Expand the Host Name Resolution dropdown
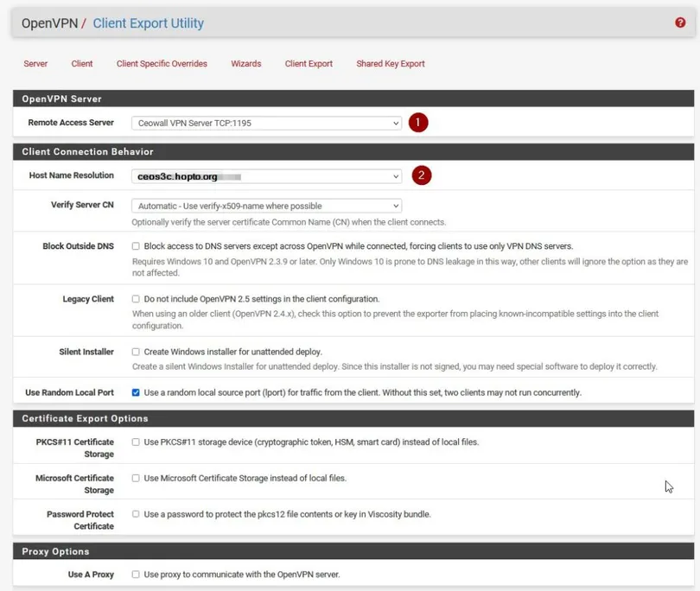The height and width of the screenshot is (591, 700). pos(266,176)
